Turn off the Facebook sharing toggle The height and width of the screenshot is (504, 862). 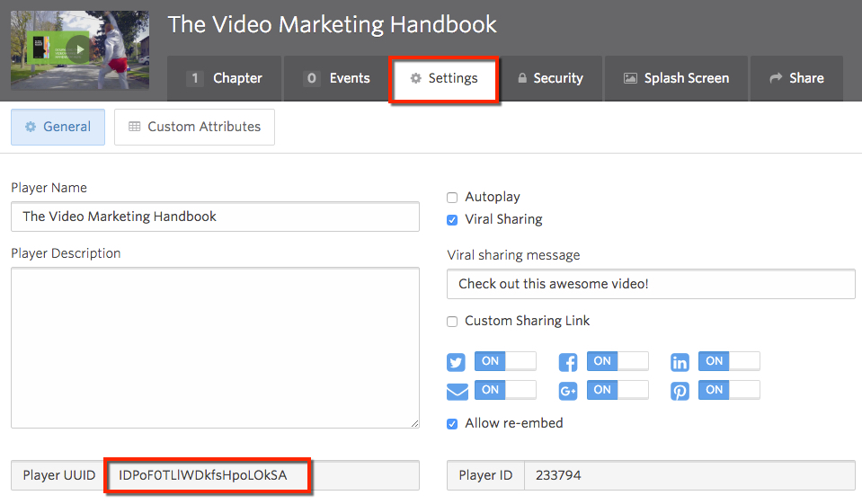click(617, 361)
